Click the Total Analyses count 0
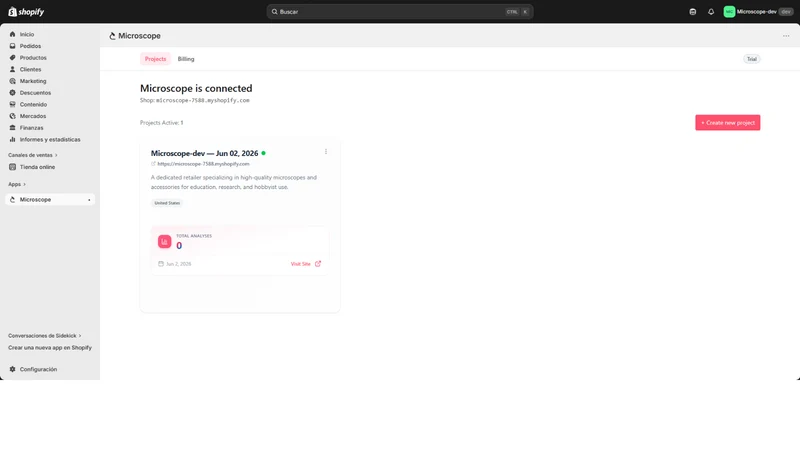 point(179,245)
